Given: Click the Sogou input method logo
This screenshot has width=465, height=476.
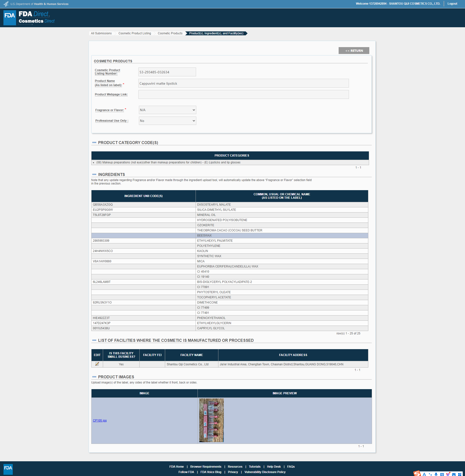Looking at the screenshot, I should (417, 474).
